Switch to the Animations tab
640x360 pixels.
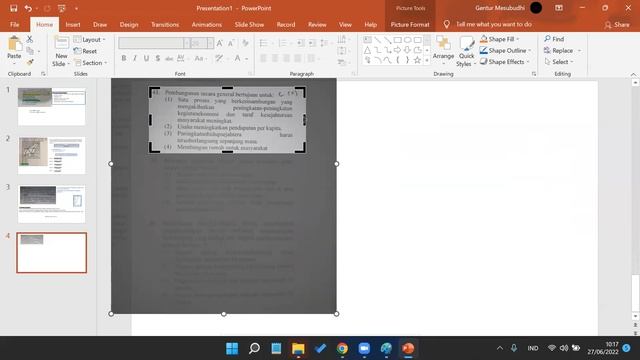207,24
